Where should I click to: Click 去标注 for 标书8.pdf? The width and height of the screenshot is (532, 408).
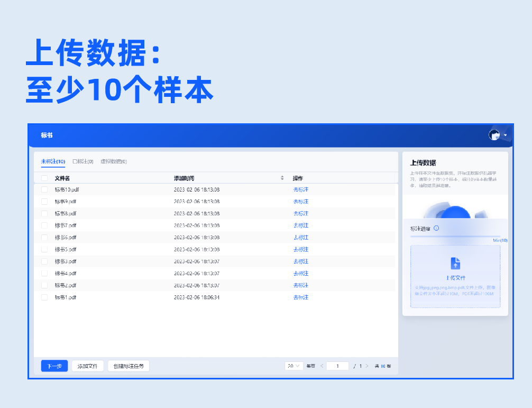(x=300, y=213)
